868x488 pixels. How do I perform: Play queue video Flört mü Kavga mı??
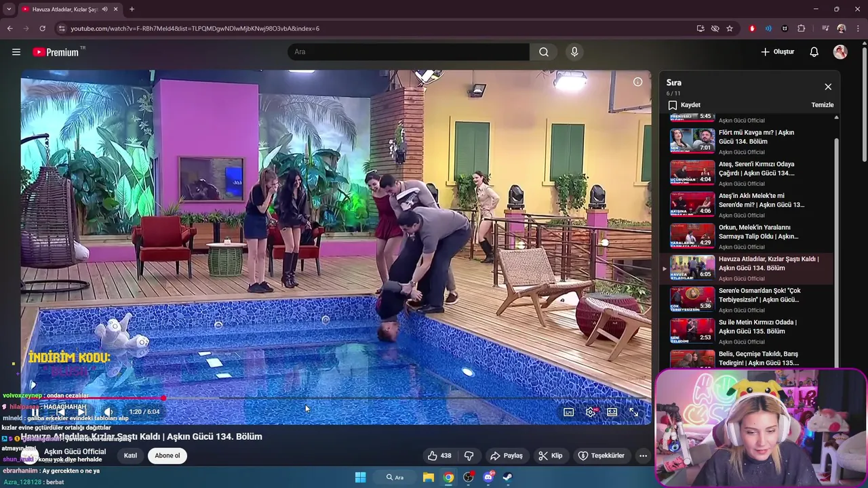746,141
